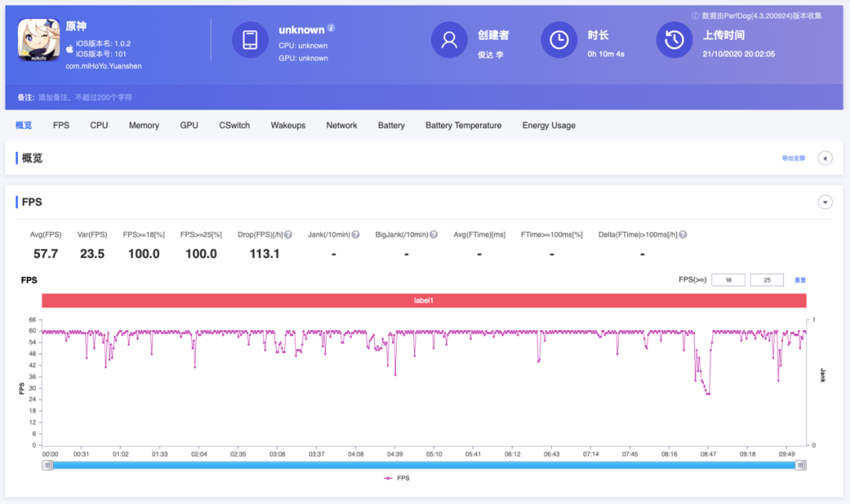Click help icon beside Jank(/10min)
Screen dimensions: 850x504
coord(356,234)
